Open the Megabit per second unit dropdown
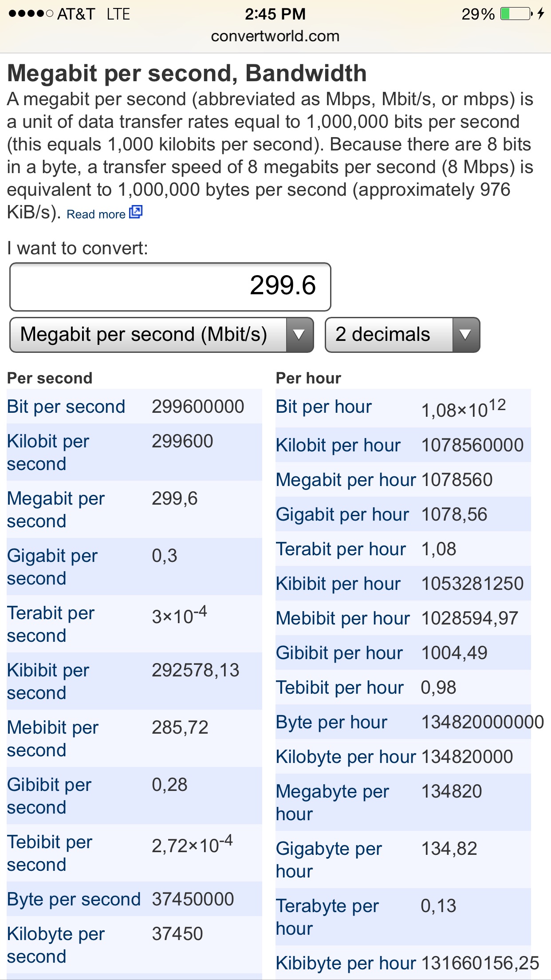 pyautogui.click(x=161, y=335)
